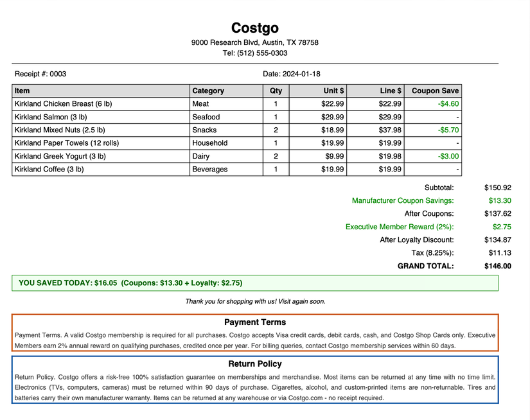Click the Costgo store title
Viewport: 530px width, 420px height.
pyautogui.click(x=255, y=28)
